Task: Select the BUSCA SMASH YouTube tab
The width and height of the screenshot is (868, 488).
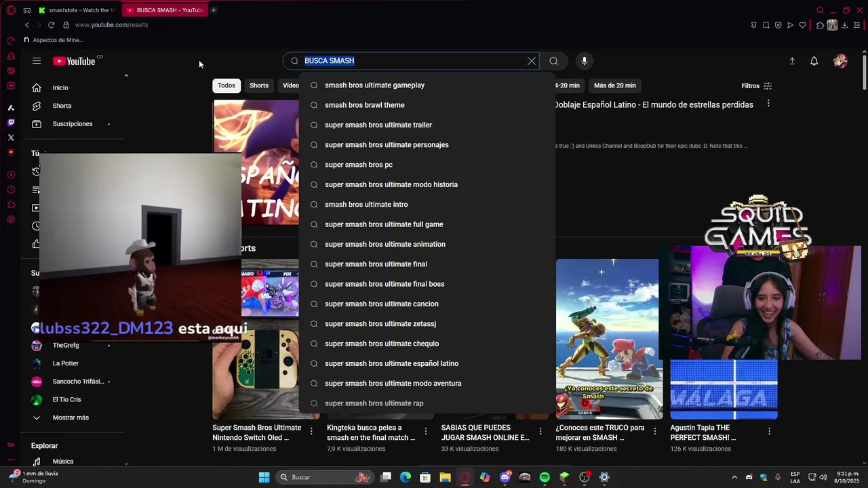Action: 164,10
